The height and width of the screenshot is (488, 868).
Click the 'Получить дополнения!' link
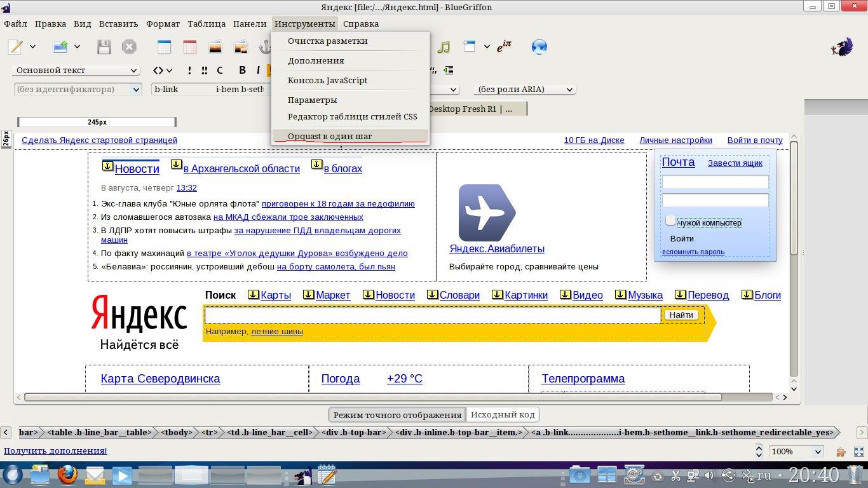[x=55, y=451]
